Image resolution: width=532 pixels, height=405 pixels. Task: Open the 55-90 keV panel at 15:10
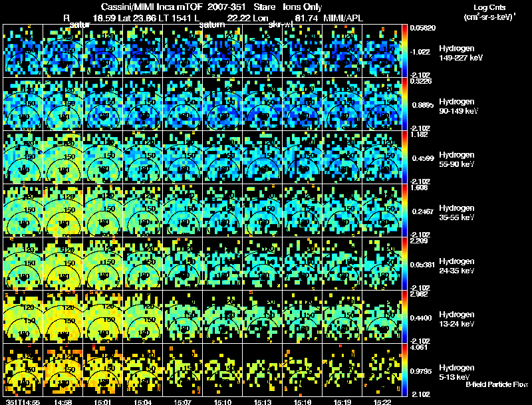(x=223, y=158)
